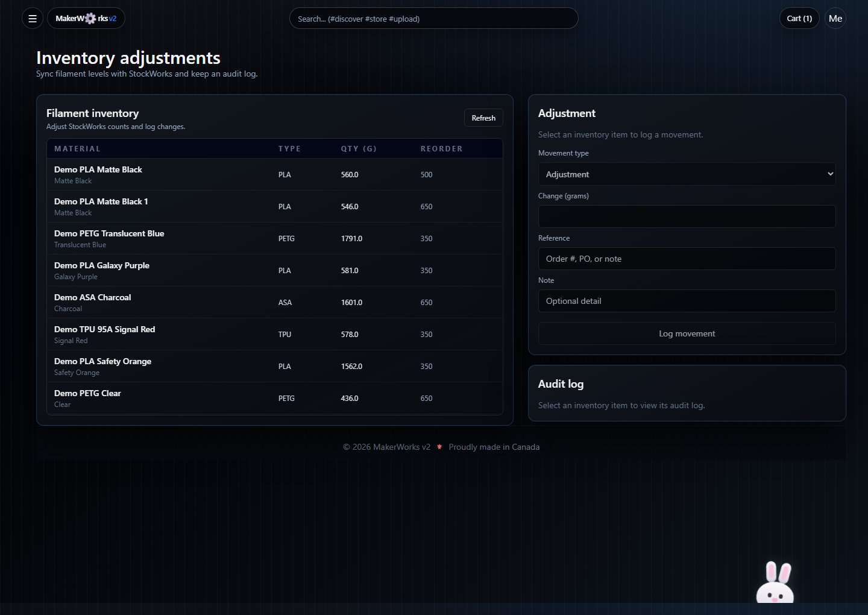This screenshot has width=868, height=615.
Task: Select the Demo PETG Clear row
Action: click(x=275, y=398)
